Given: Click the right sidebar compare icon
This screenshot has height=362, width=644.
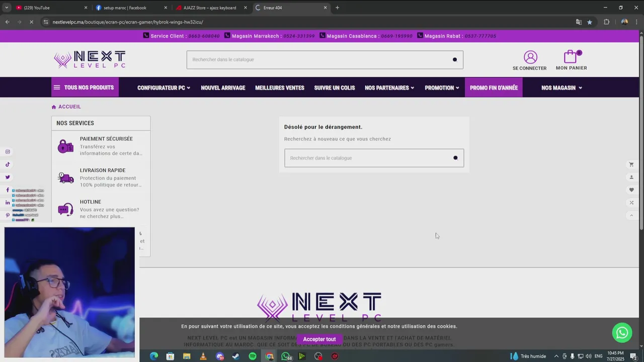Looking at the screenshot, I should [x=631, y=203].
